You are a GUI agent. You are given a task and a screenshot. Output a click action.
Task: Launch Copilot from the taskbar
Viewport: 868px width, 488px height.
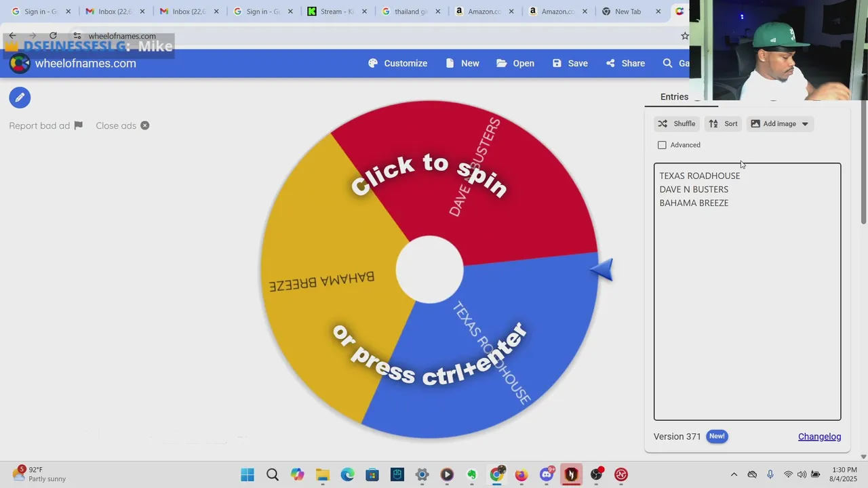click(297, 474)
